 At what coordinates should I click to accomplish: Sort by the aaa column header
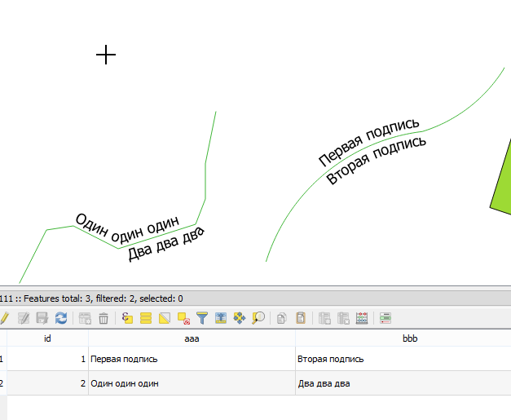(x=192, y=338)
